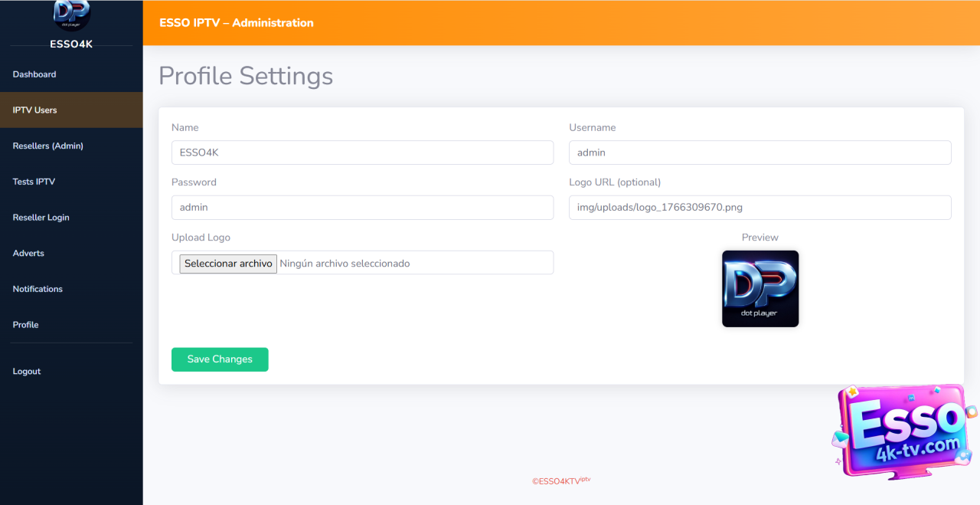
Task: Click the ESSO IPTV – Administration header title
Action: (x=237, y=23)
